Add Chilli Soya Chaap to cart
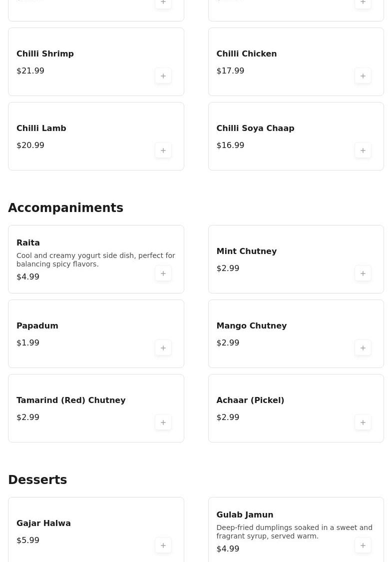 coord(363,150)
